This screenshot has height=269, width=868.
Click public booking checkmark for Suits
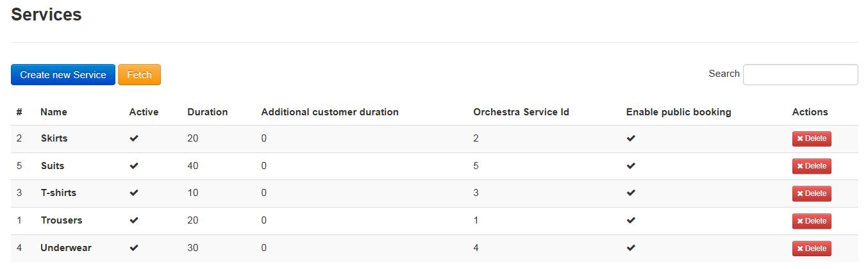631,166
